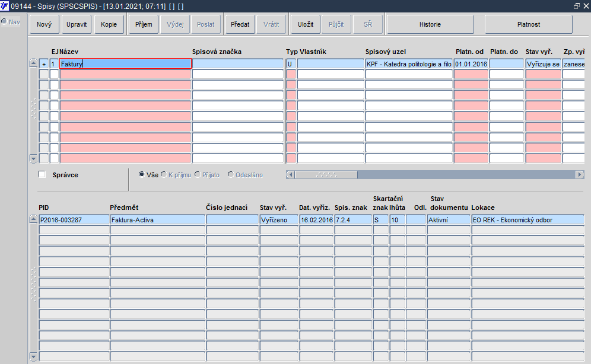The height and width of the screenshot is (364, 591).
Task: Click the Předat button
Action: tap(240, 24)
